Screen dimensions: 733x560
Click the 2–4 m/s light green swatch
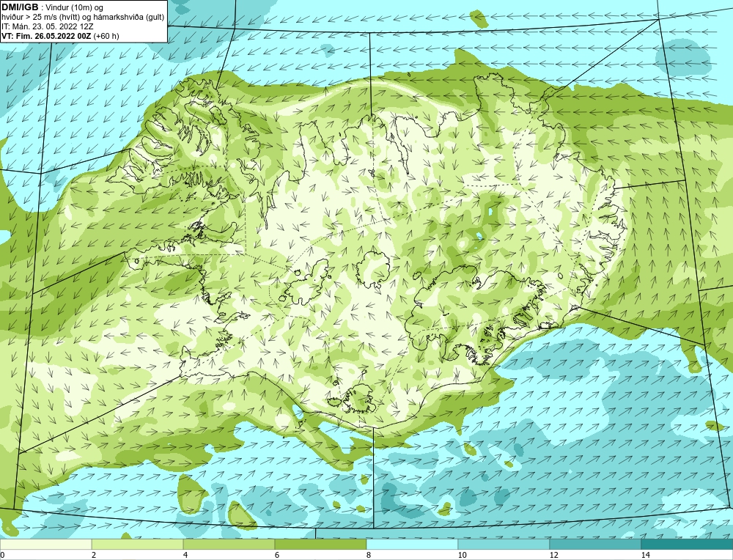138,544
